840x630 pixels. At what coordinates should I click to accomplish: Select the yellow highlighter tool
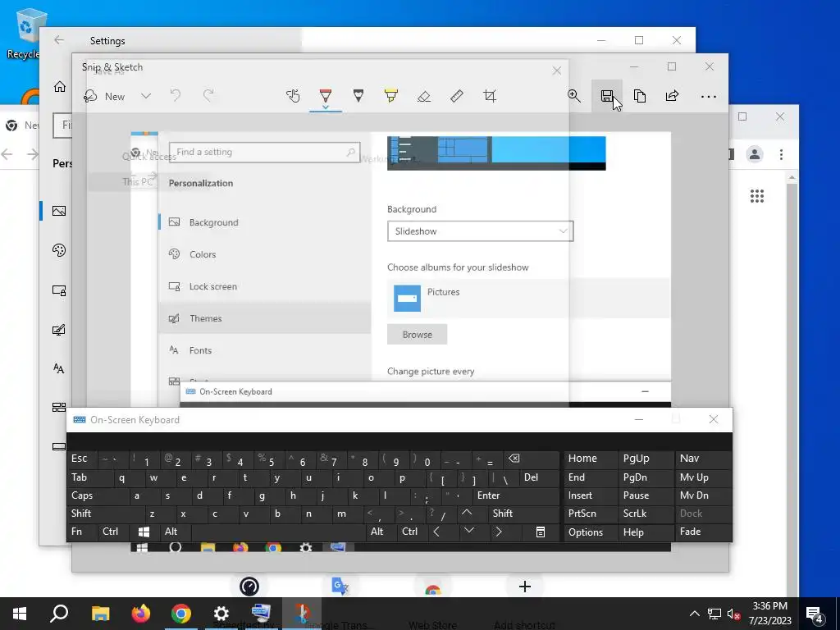coord(391,96)
